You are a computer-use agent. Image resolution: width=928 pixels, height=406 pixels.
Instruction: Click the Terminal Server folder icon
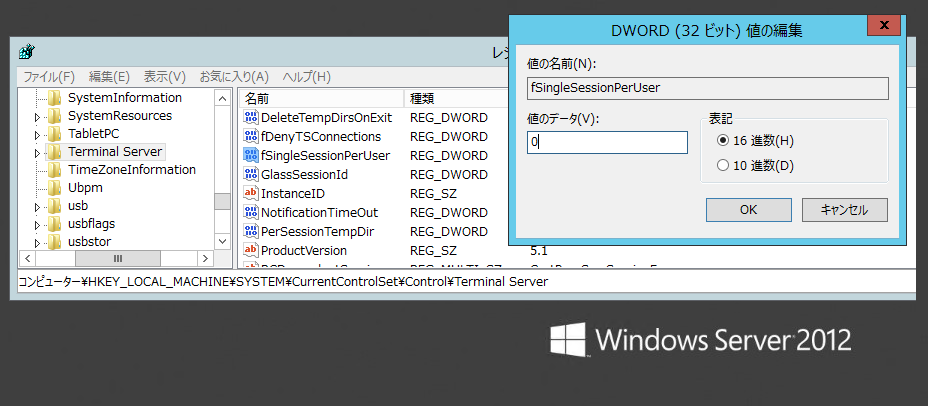[54, 152]
